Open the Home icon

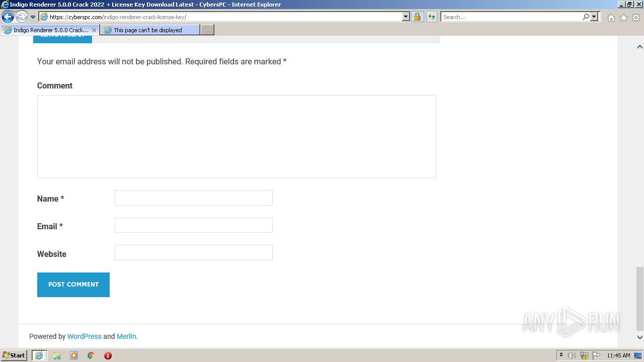pyautogui.click(x=611, y=18)
